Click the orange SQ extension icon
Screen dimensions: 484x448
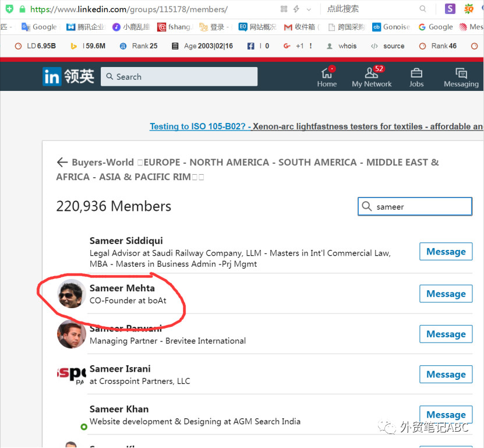[x=469, y=9]
